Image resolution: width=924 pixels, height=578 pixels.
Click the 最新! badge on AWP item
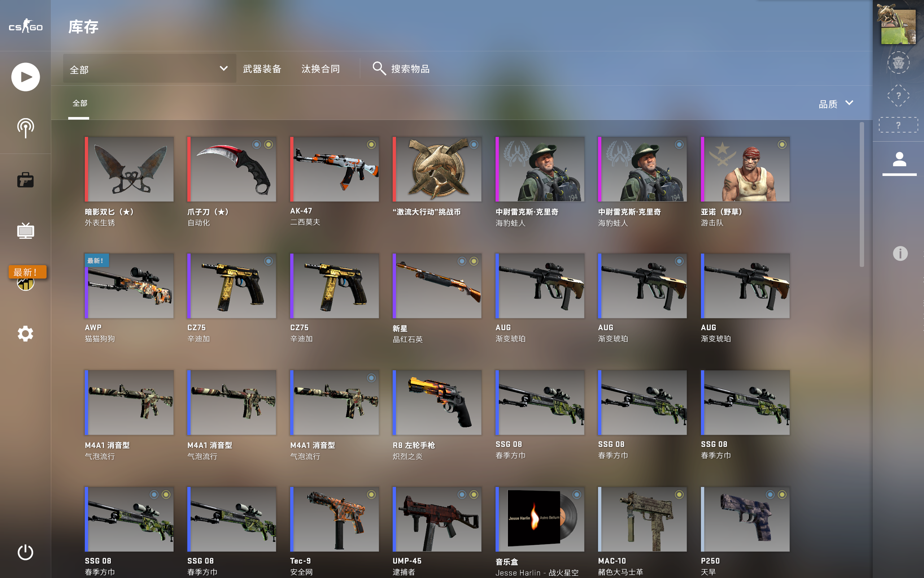pyautogui.click(x=96, y=261)
